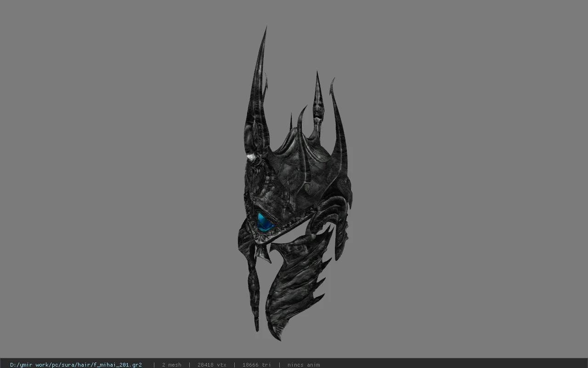The image size is (588, 368).
Task: Click the file path f_mihai_201.gr2 in status bar
Action: (76, 365)
